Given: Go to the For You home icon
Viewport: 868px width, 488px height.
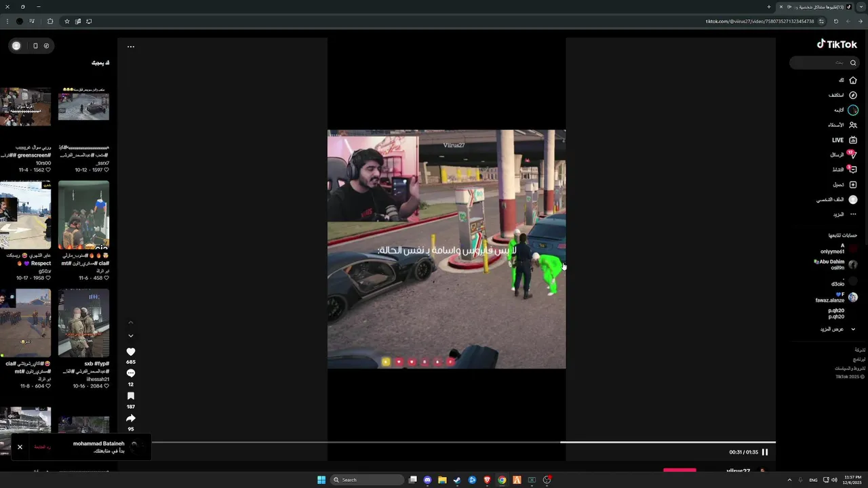Looking at the screenshot, I should click(x=852, y=80).
